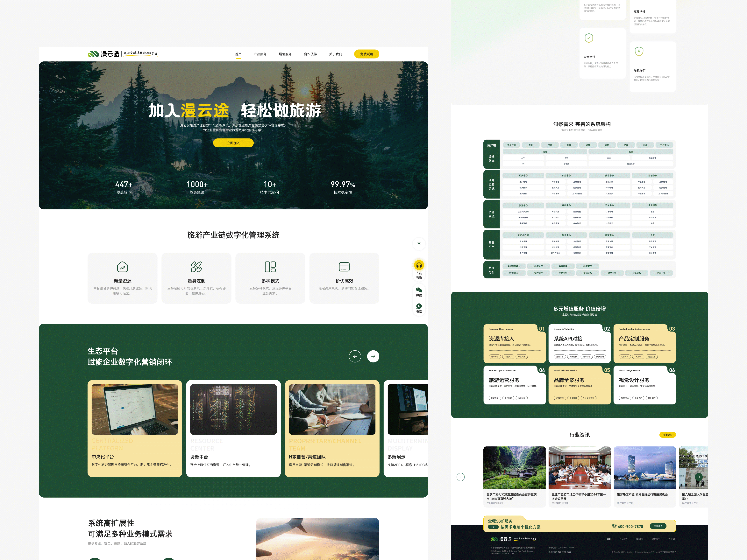
Task: Click the back-to-top arrow icon
Action: tap(419, 244)
